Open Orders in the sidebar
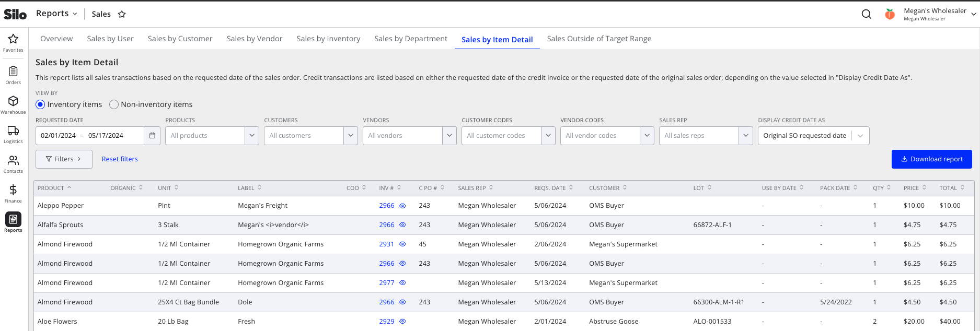Screen dimensions: 980x331 (13, 75)
